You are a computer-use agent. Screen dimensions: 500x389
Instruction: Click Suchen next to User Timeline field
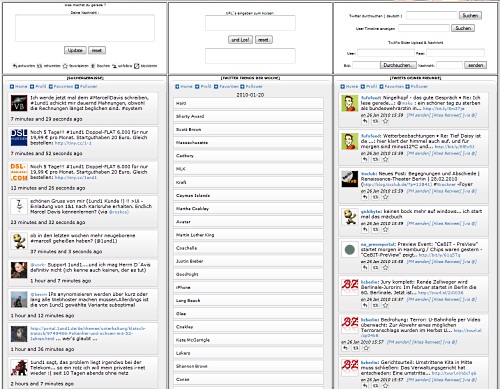point(463,28)
